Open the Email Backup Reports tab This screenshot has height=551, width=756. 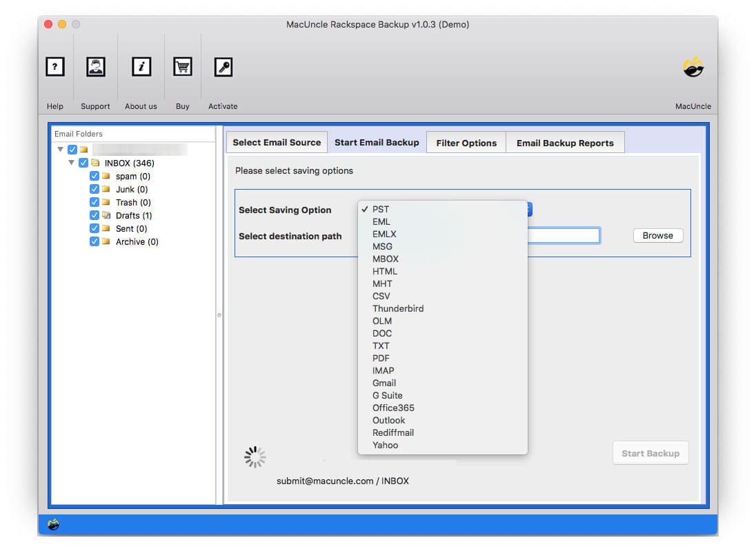coord(566,143)
